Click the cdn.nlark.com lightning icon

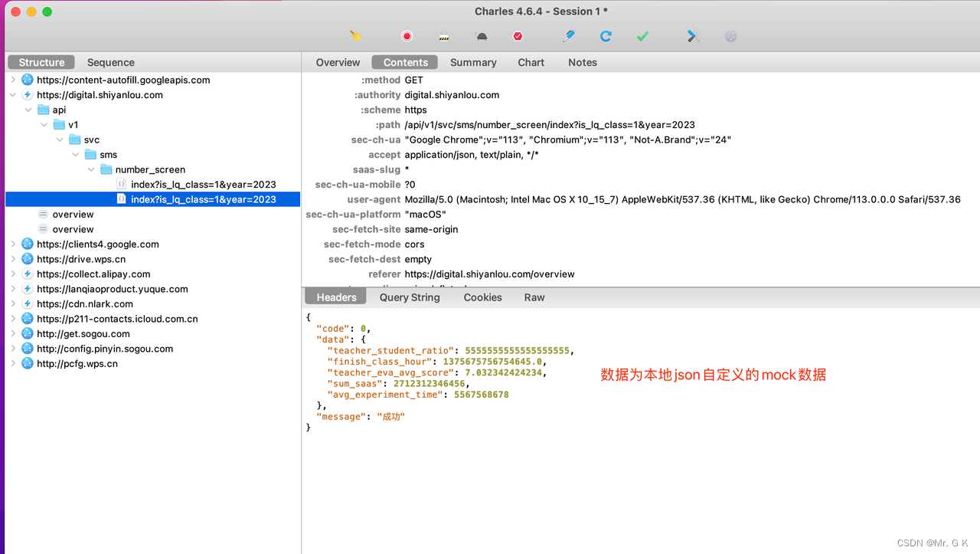28,304
